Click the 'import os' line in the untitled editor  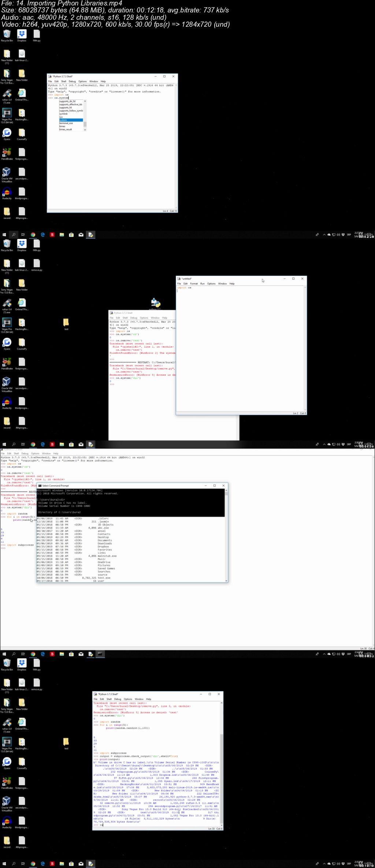[184, 288]
